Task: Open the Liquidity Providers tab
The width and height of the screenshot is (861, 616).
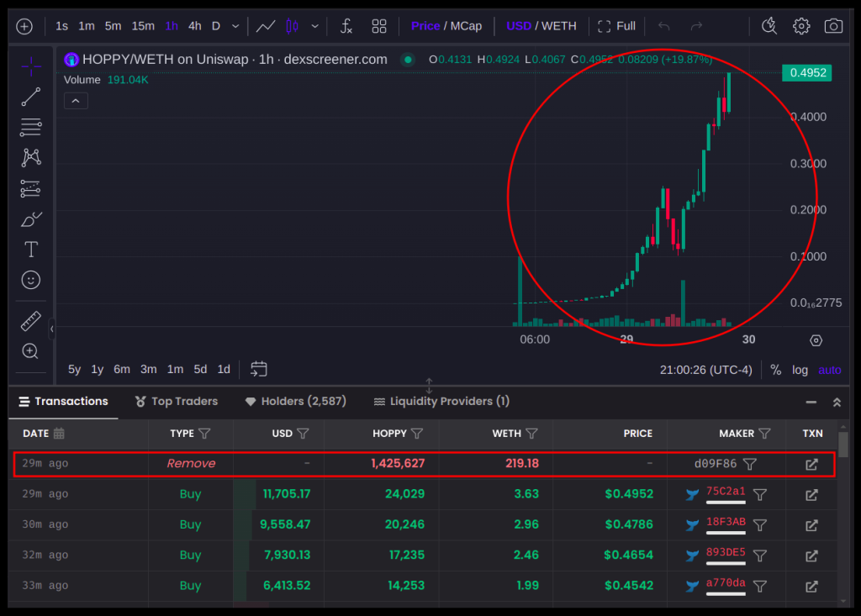Action: coord(441,402)
